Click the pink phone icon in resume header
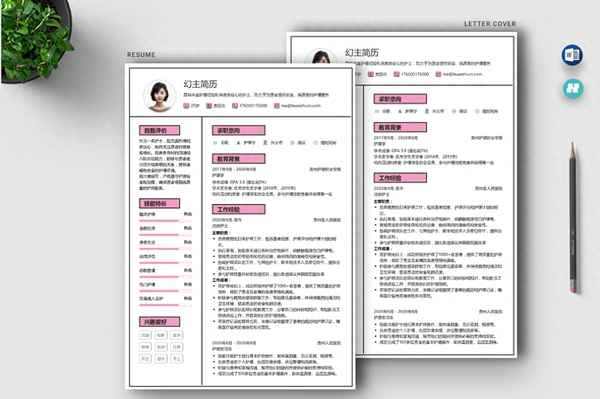The height and width of the screenshot is (399, 600). click(x=235, y=106)
